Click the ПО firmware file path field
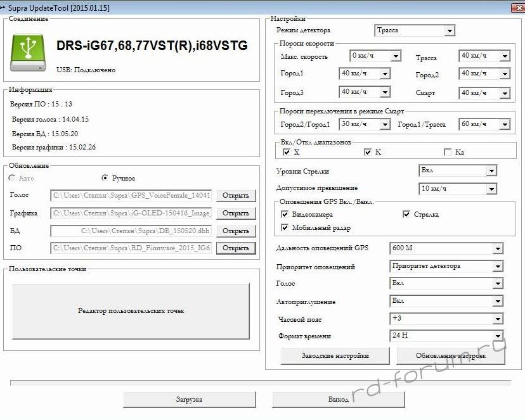 131,248
